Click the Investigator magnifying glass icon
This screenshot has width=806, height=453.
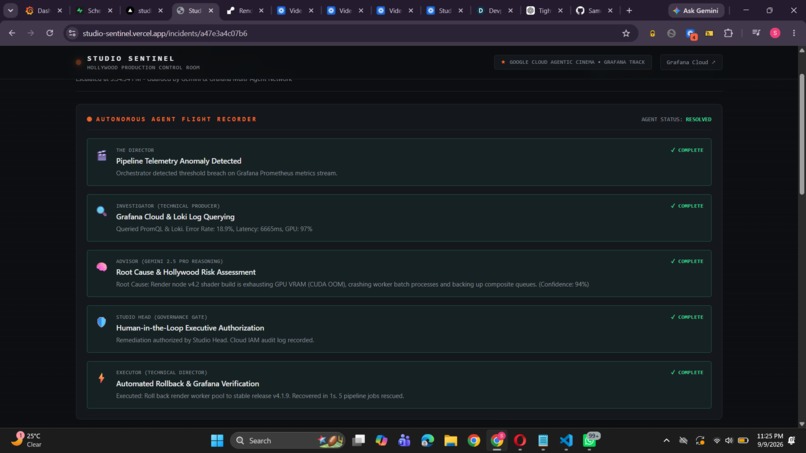(x=102, y=211)
